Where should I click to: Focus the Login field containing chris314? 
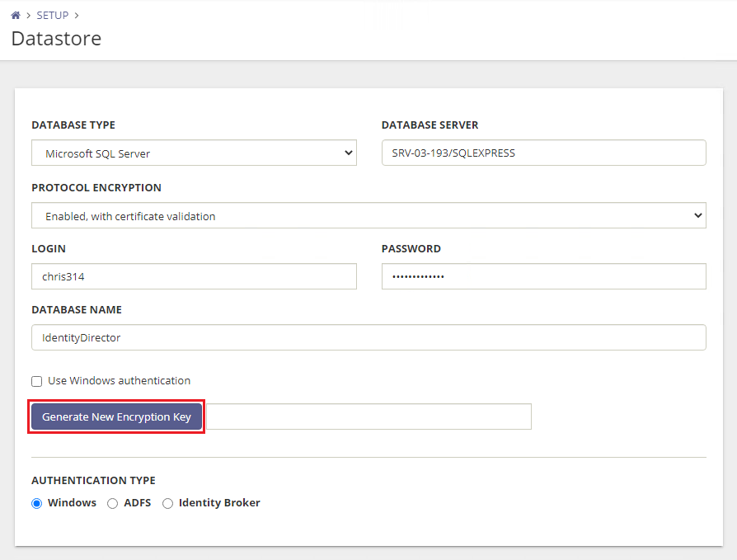pyautogui.click(x=194, y=277)
